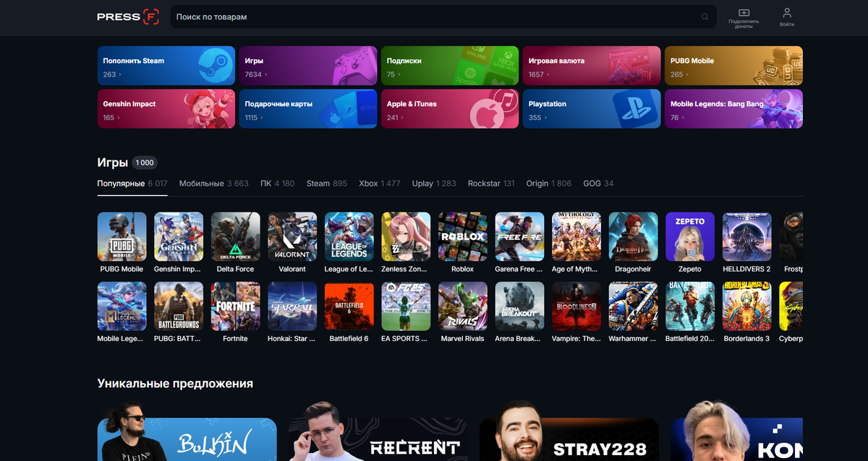Open the Borderlands 3 game icon

click(746, 306)
